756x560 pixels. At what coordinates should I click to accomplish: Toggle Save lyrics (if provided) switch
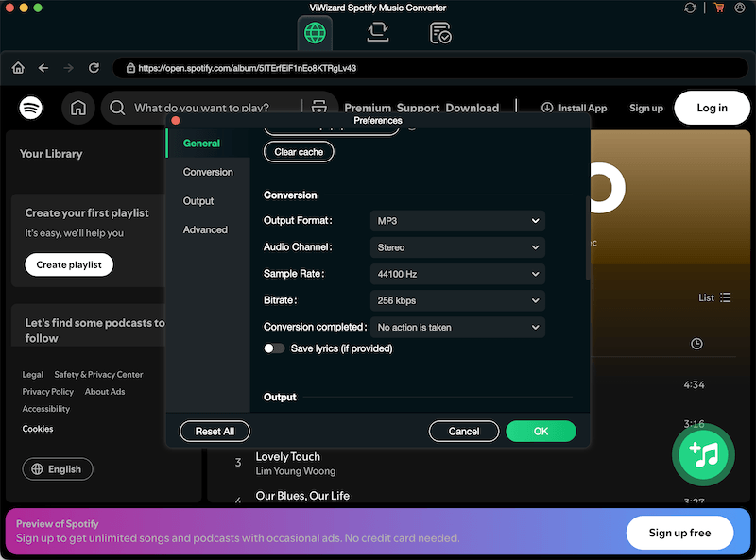coord(274,348)
